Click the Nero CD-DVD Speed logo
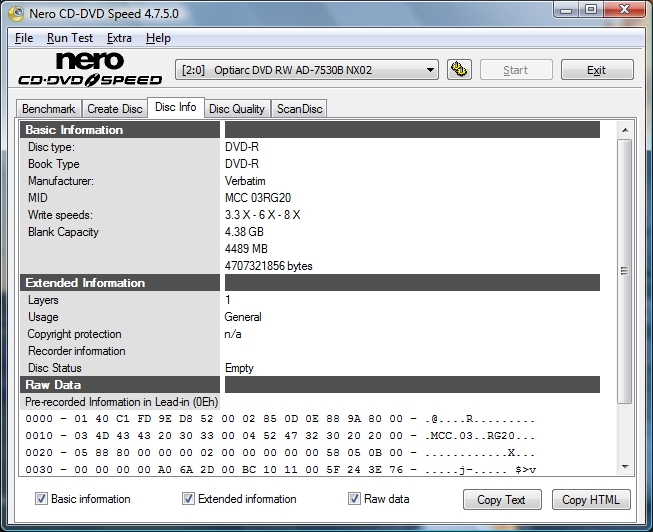This screenshot has width=653, height=532. click(x=90, y=69)
